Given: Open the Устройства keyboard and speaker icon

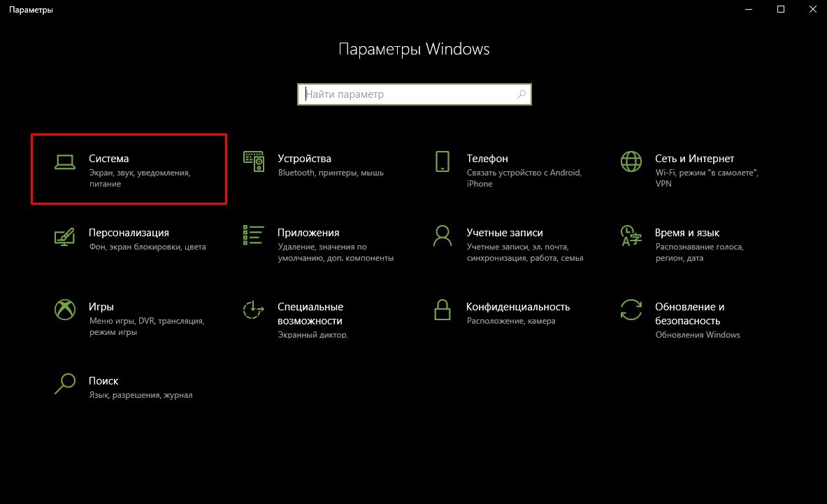Looking at the screenshot, I should [254, 161].
